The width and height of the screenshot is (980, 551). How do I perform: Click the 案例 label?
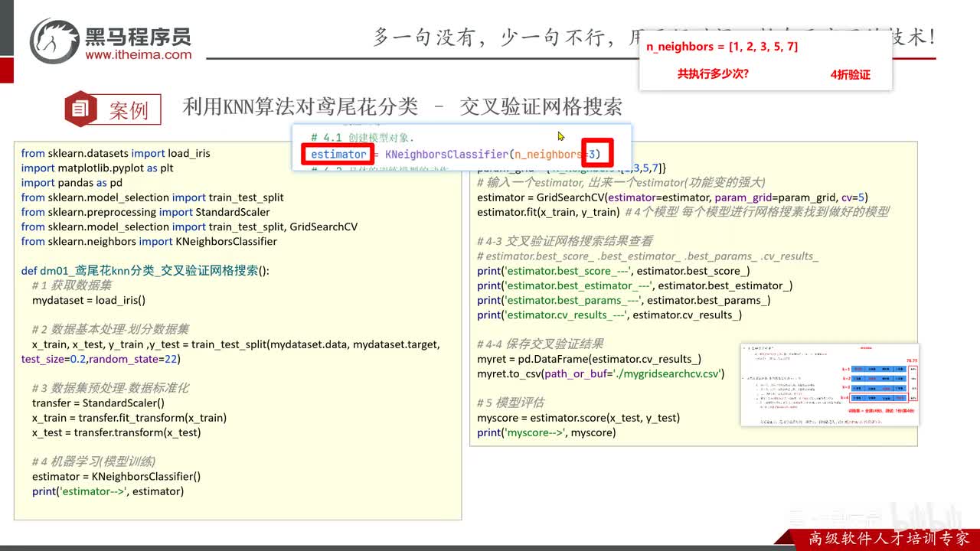(x=129, y=109)
